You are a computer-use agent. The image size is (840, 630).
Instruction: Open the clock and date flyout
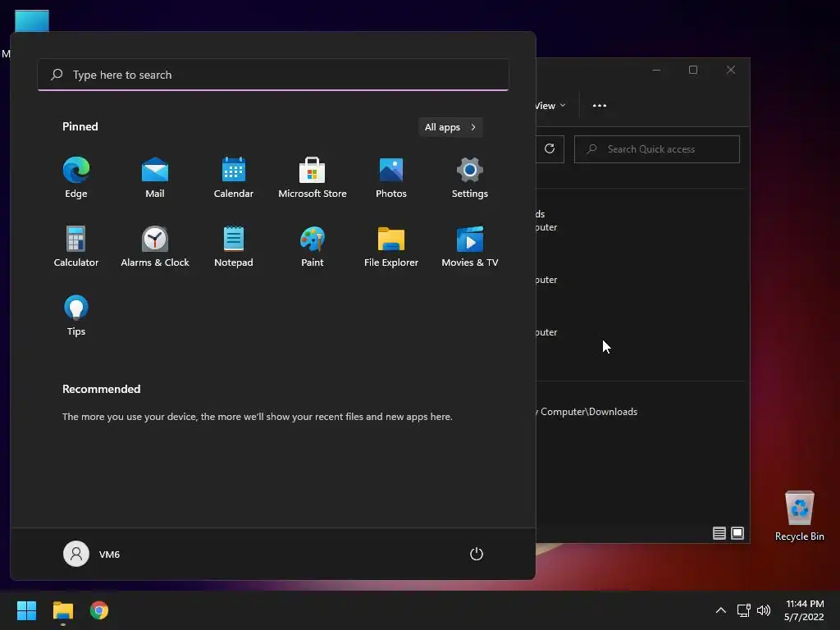(804, 610)
